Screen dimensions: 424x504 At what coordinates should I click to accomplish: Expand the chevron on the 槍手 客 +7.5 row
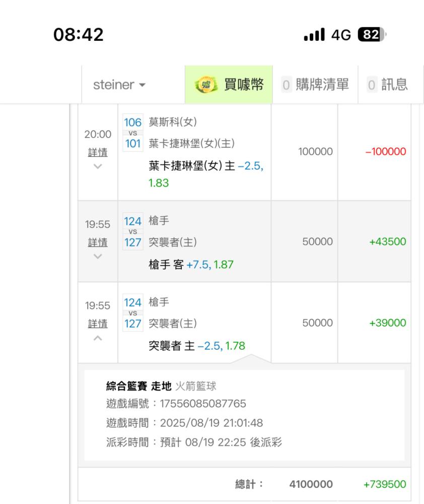tap(98, 257)
